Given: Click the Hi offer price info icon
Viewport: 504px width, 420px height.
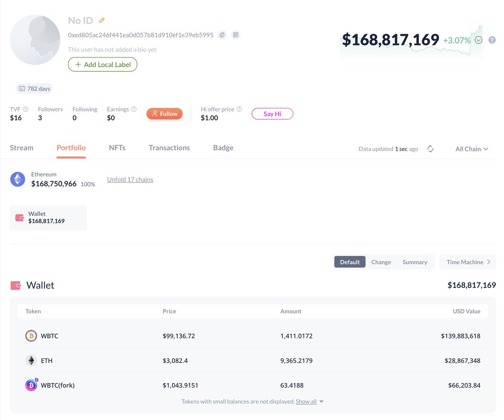Looking at the screenshot, I should (239, 109).
